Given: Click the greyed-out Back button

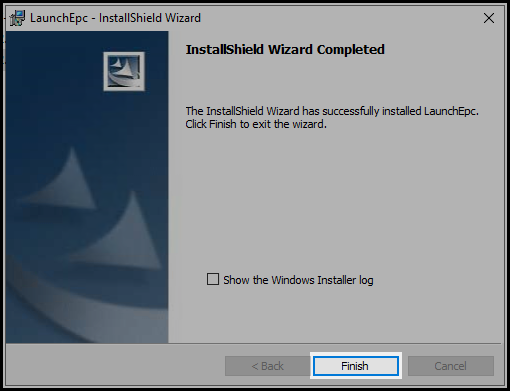Looking at the screenshot, I should point(268,366).
